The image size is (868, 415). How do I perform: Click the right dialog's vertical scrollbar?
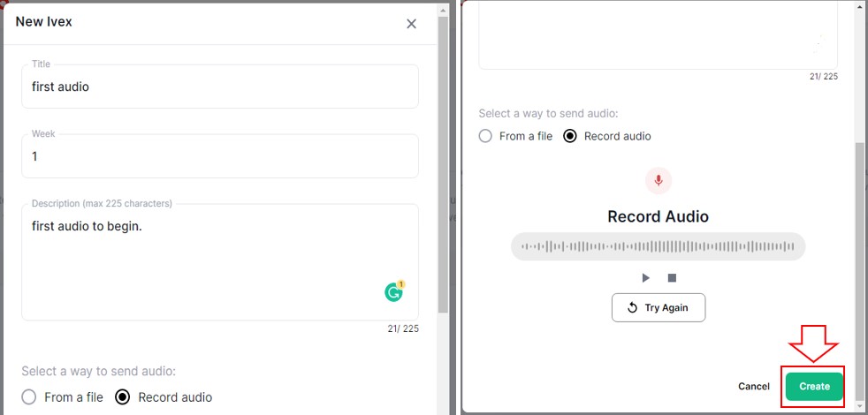coord(861,265)
